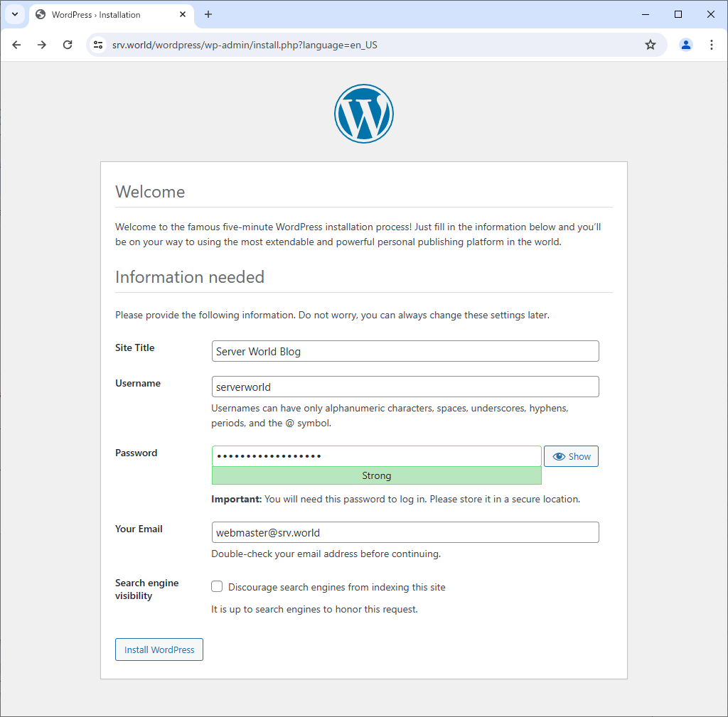Edit the Site Title field
The height and width of the screenshot is (717, 728).
[405, 351]
